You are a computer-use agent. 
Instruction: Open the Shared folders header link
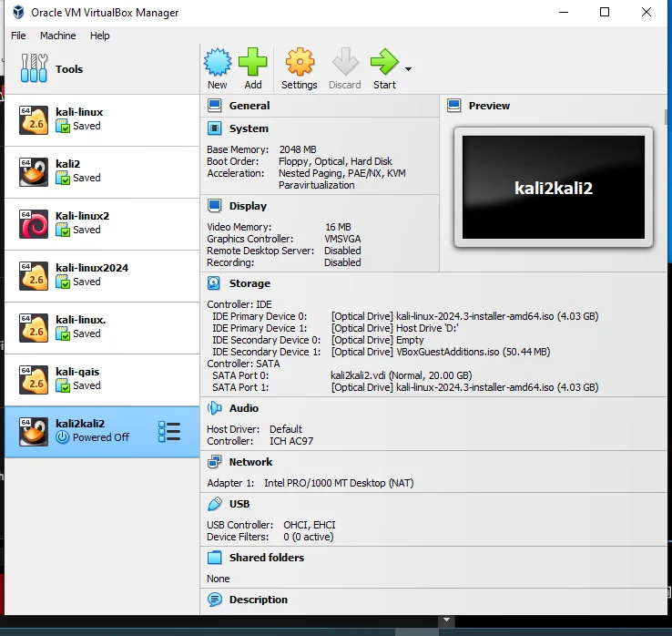pos(267,558)
